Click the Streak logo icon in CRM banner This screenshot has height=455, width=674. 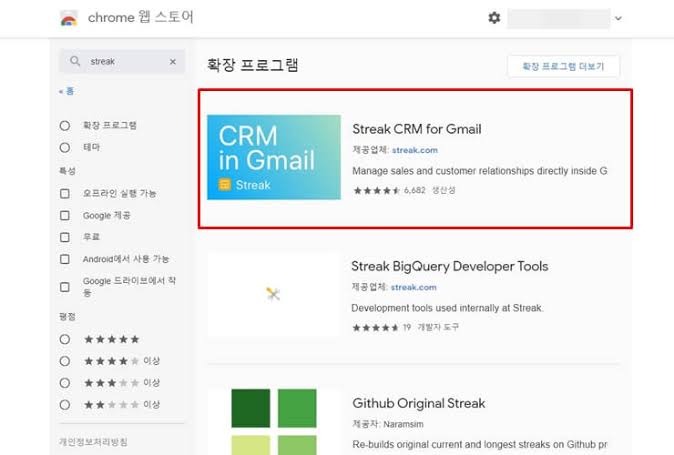[225, 184]
